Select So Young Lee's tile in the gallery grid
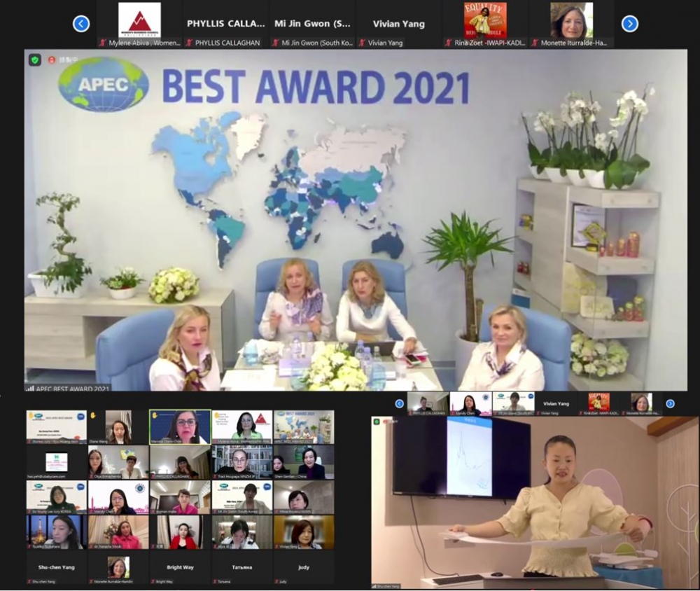Screen dimensions: 700x591 click(57, 497)
